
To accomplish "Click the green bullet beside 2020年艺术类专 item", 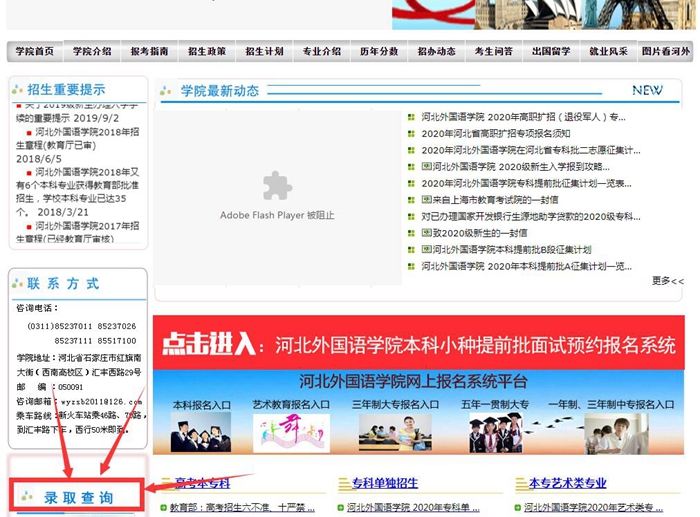I will (517, 508).
